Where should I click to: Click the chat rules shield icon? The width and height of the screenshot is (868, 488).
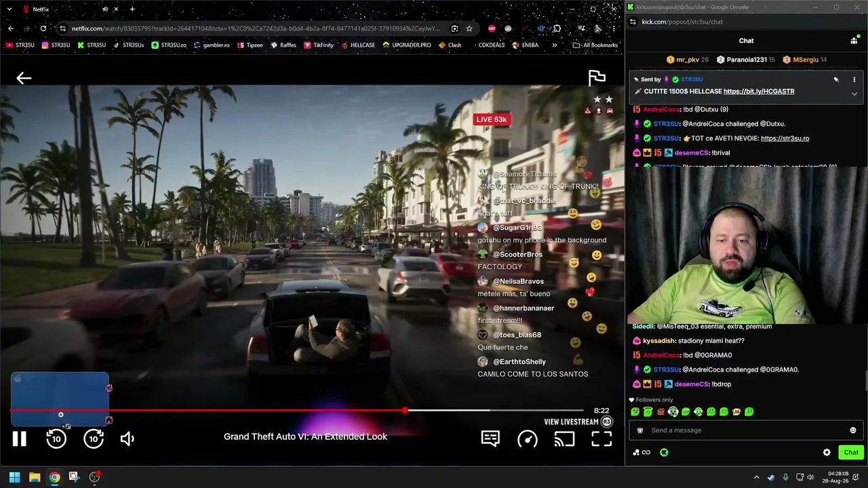pos(639,430)
